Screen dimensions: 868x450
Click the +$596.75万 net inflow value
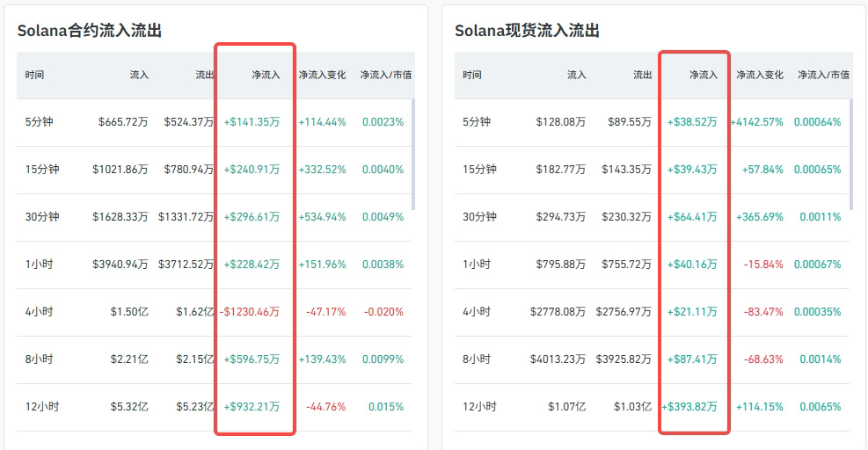(x=252, y=359)
